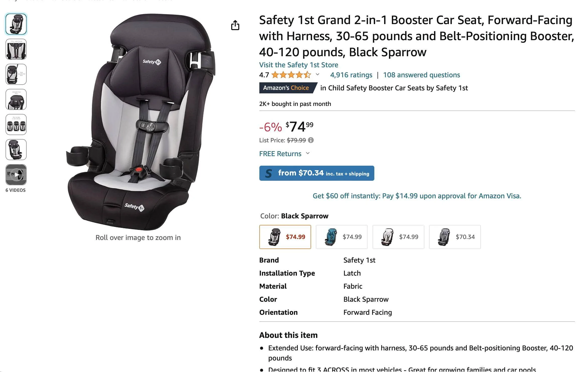Click the share icon beside product image
Image resolution: width=588 pixels, height=372 pixels.
(235, 25)
